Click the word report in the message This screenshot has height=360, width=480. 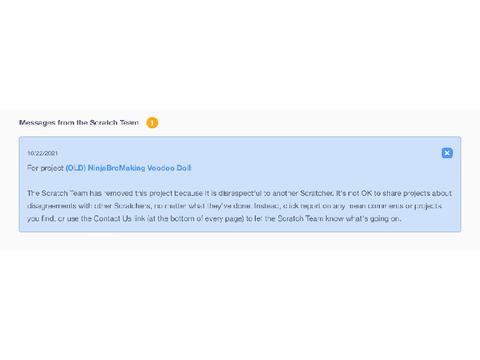pyautogui.click(x=311, y=206)
